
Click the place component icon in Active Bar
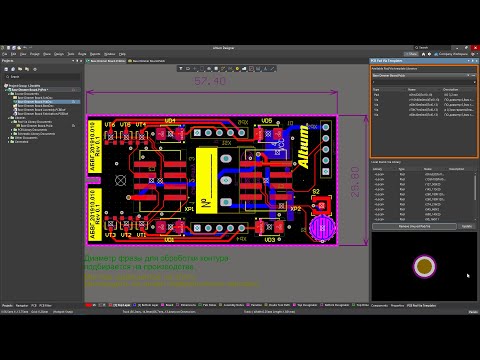(216, 69)
